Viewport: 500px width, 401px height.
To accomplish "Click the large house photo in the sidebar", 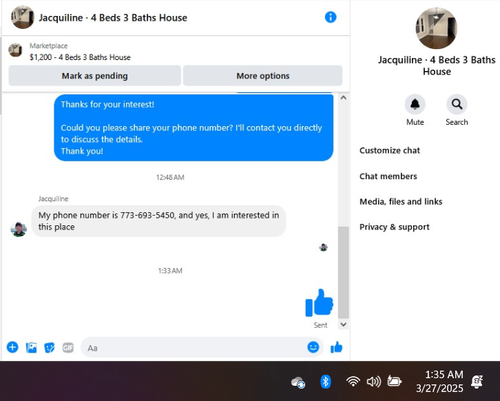I will tap(436, 28).
